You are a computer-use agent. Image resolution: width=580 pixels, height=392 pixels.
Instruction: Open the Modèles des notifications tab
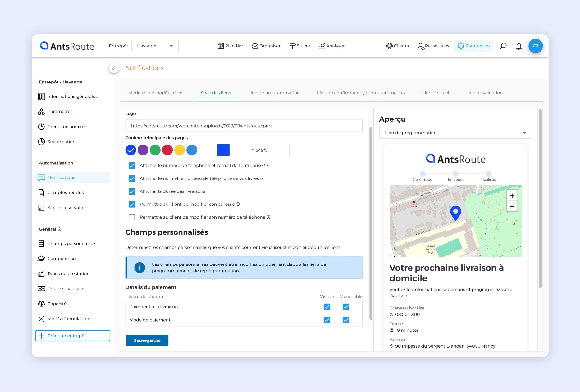click(156, 93)
